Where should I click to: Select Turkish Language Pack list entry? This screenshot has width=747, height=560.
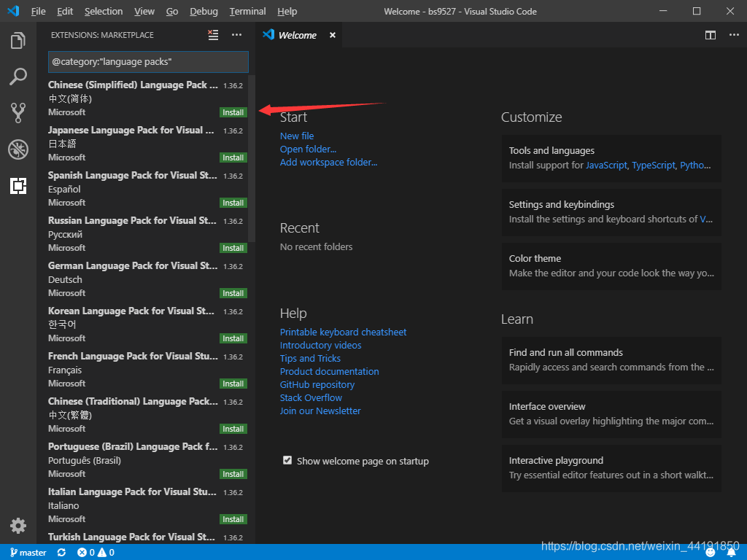click(147, 537)
